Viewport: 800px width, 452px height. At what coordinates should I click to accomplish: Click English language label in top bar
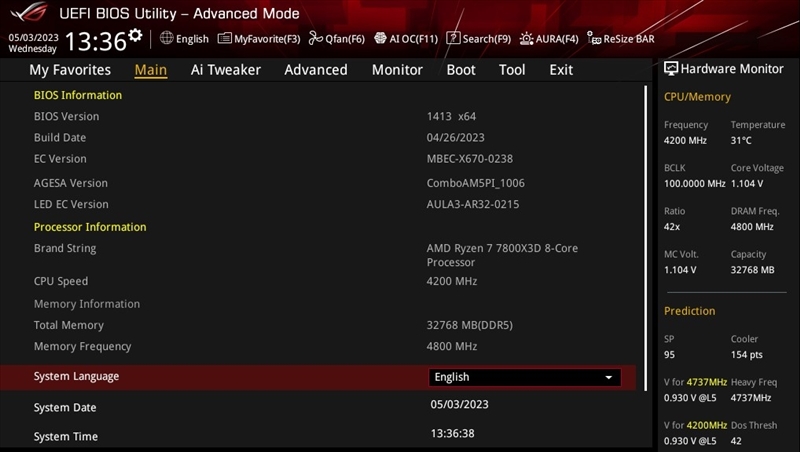point(192,39)
